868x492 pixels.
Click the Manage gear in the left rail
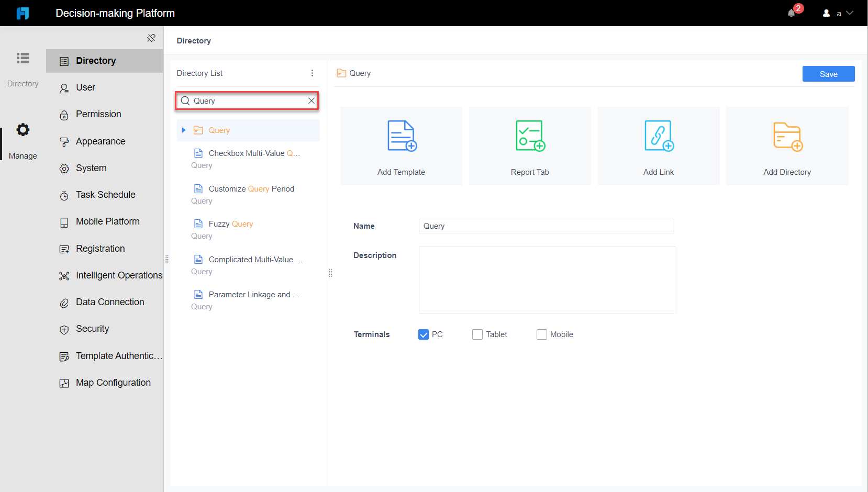(x=23, y=130)
